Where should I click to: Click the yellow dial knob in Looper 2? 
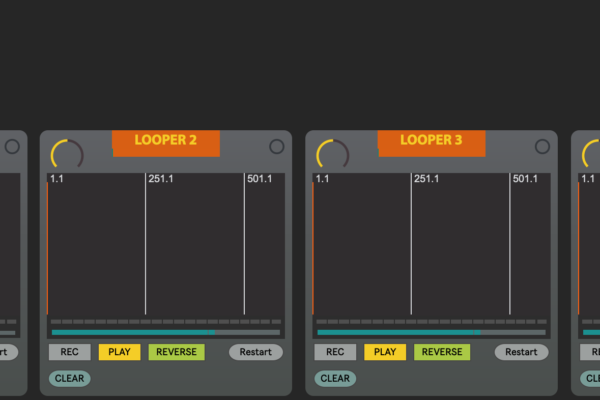(x=67, y=155)
